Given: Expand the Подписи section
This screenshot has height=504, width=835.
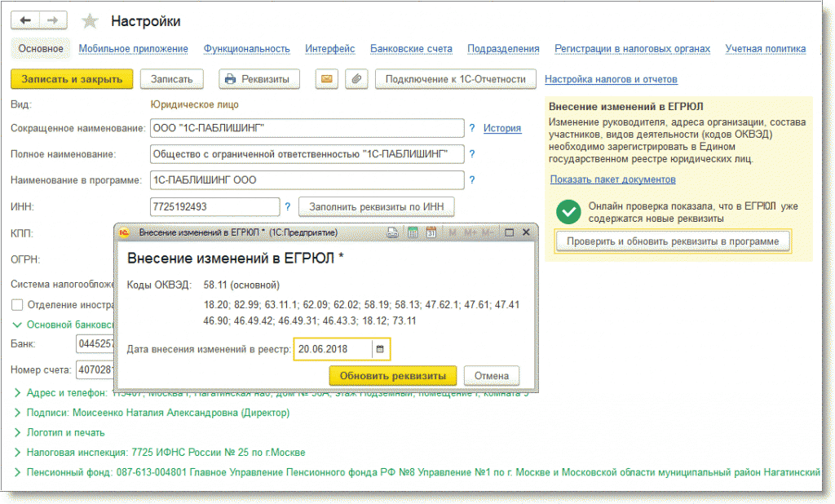Looking at the screenshot, I should (18, 413).
